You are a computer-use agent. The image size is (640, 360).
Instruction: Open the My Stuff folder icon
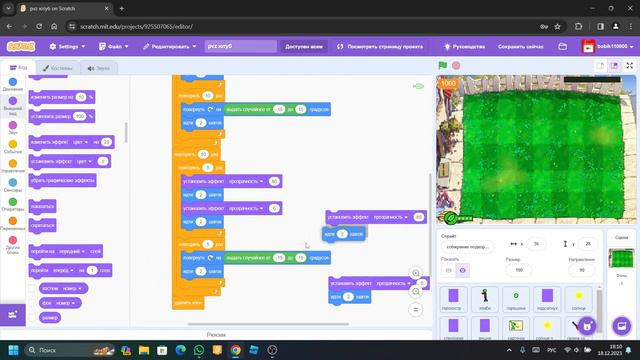[562, 47]
